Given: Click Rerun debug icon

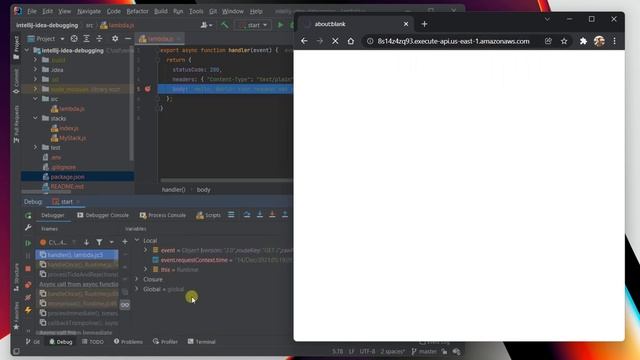Looking at the screenshot, I should (x=28, y=215).
